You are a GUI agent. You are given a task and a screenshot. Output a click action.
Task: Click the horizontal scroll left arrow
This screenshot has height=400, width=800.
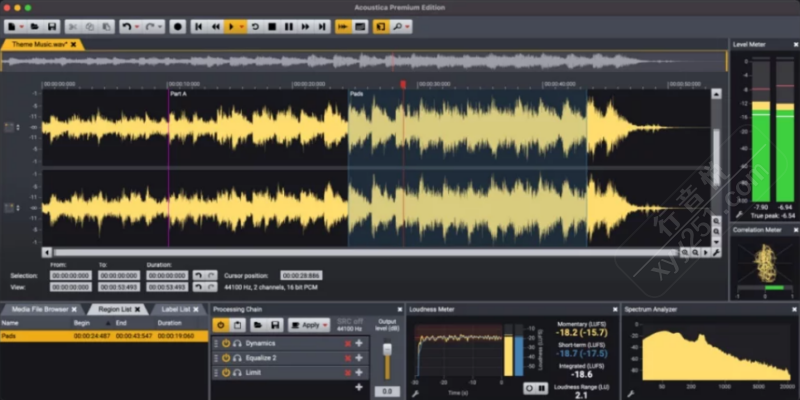click(47, 252)
